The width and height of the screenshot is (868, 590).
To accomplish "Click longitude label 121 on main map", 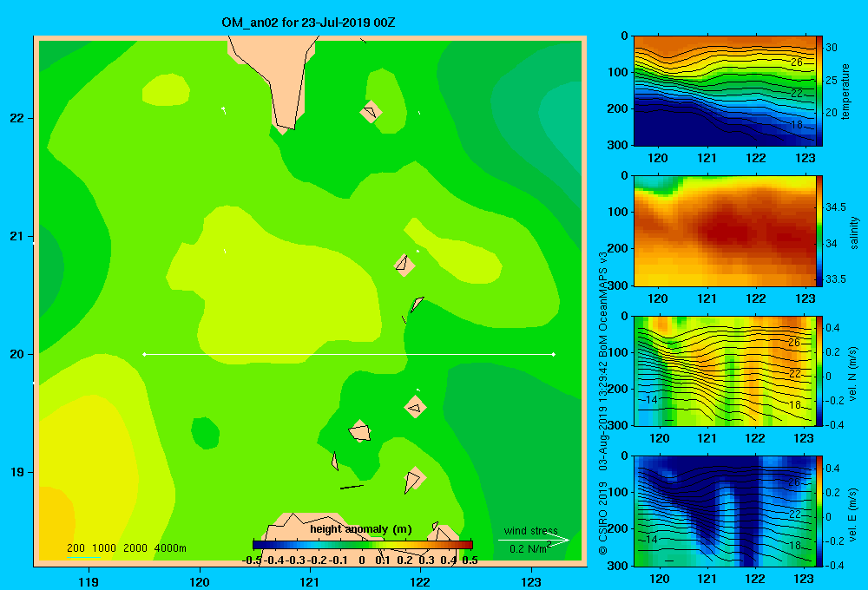I will coord(310,582).
